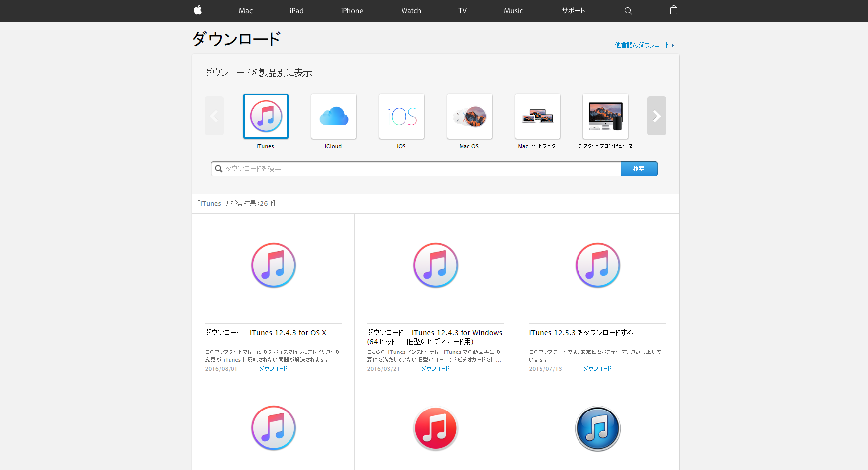Open the Music menu item
This screenshot has height=470, width=868.
click(x=513, y=11)
